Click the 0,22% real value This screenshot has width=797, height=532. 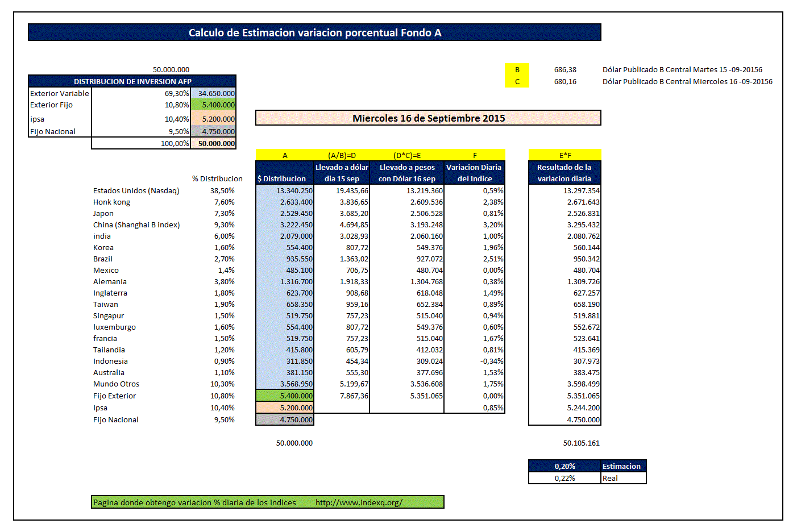tap(564, 478)
